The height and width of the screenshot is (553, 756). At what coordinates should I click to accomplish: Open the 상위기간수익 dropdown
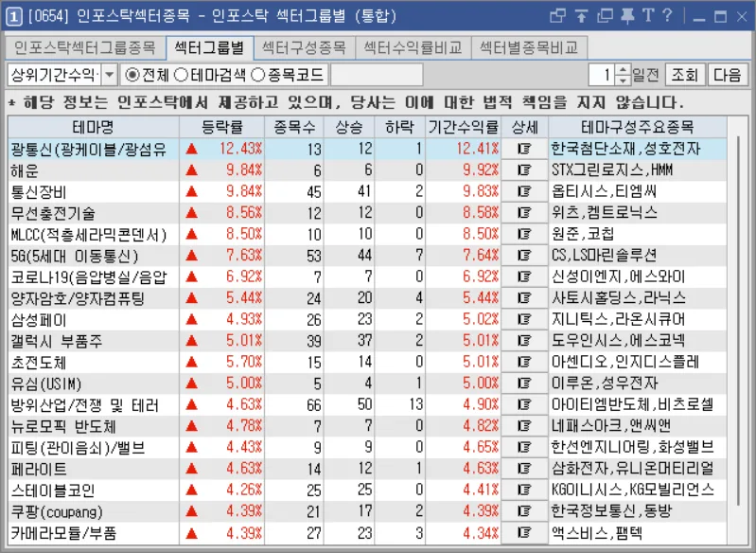coord(110,75)
